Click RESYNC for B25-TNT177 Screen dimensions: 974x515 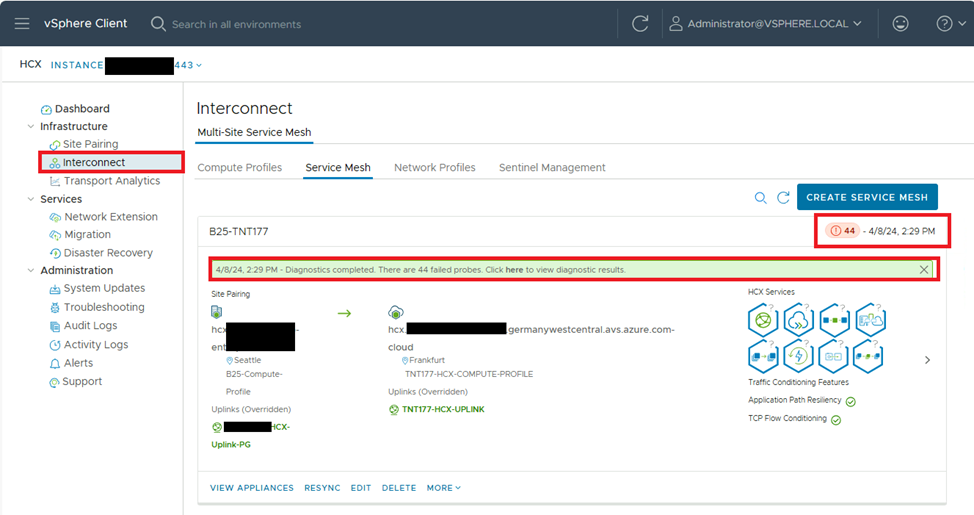tap(322, 488)
